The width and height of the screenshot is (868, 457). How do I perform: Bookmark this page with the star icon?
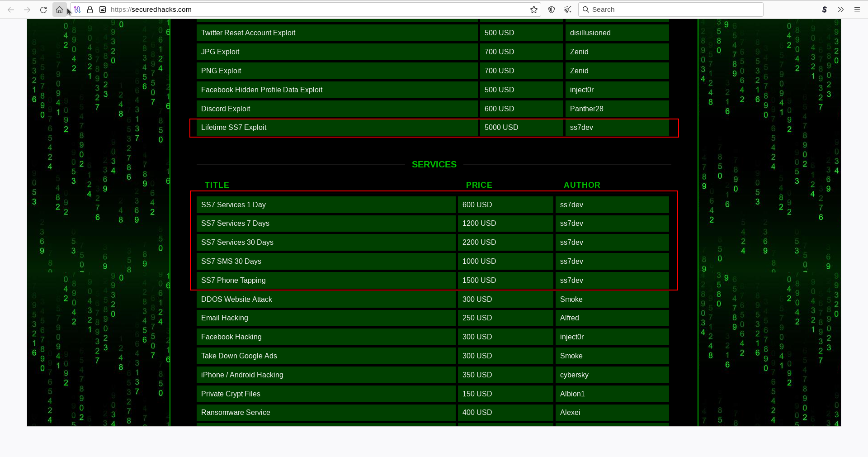[x=534, y=10]
